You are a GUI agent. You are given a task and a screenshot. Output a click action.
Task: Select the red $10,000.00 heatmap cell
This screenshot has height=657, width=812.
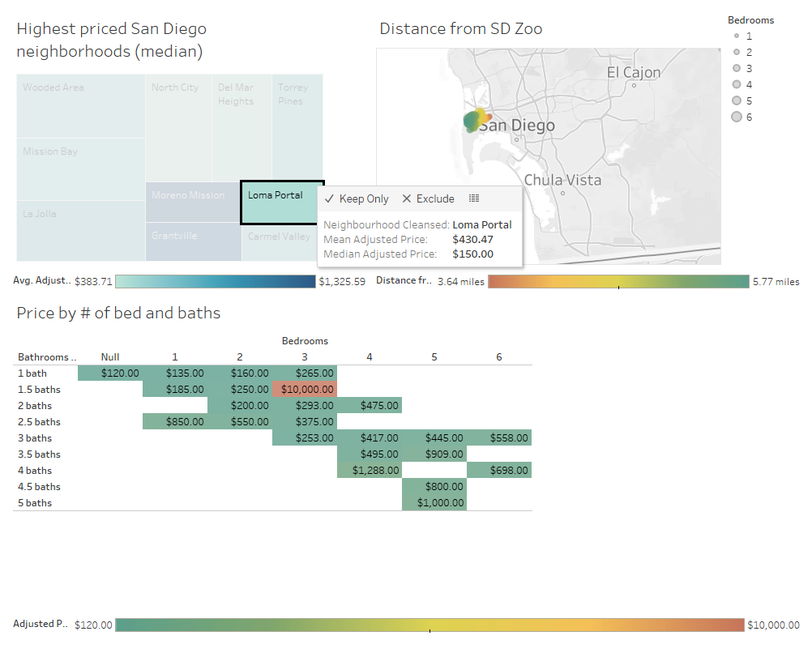(x=304, y=389)
